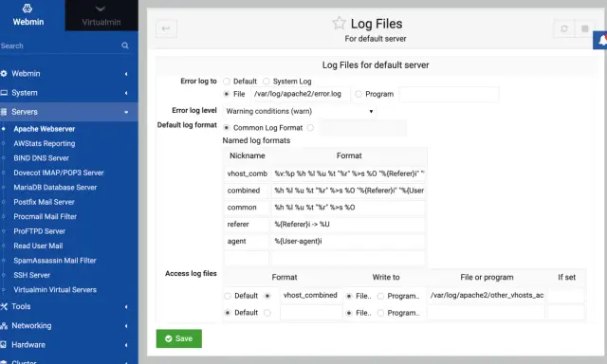Image resolution: width=607 pixels, height=364 pixels.
Task: Select File option for Error log
Action: (x=227, y=94)
